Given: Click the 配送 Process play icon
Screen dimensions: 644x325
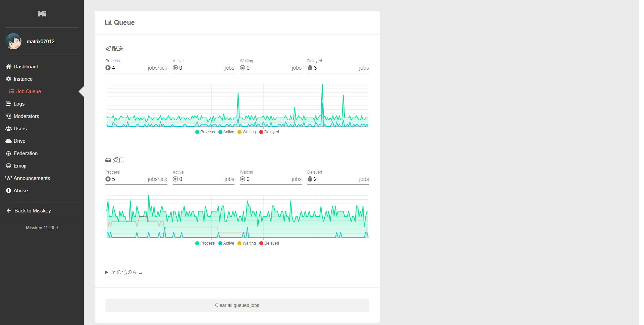Looking at the screenshot, I should click(108, 68).
